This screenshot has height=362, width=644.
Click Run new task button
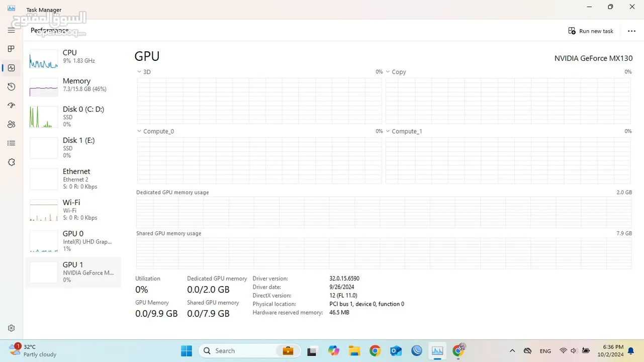(591, 31)
